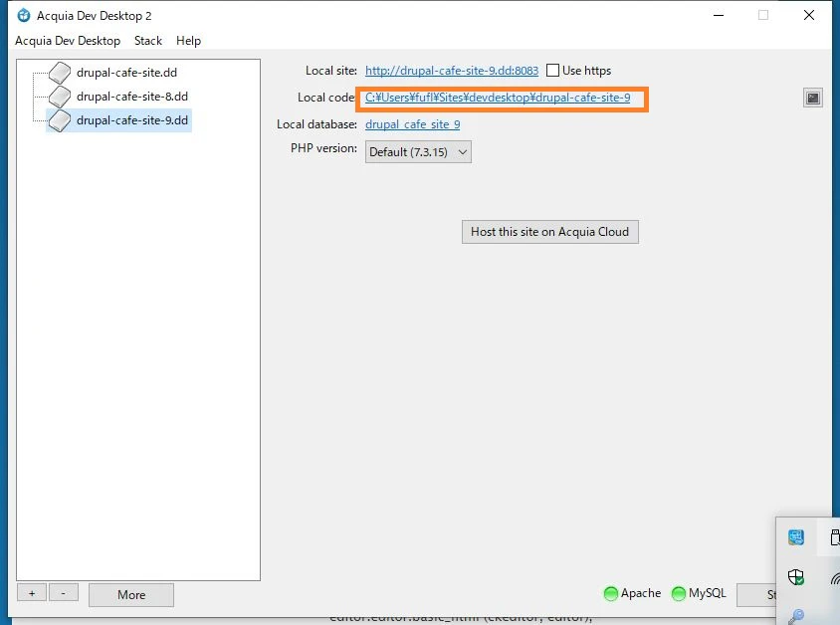Select drupal-cafe-site-8.dd in the site list
Viewport: 840px width, 625px height.
132,97
